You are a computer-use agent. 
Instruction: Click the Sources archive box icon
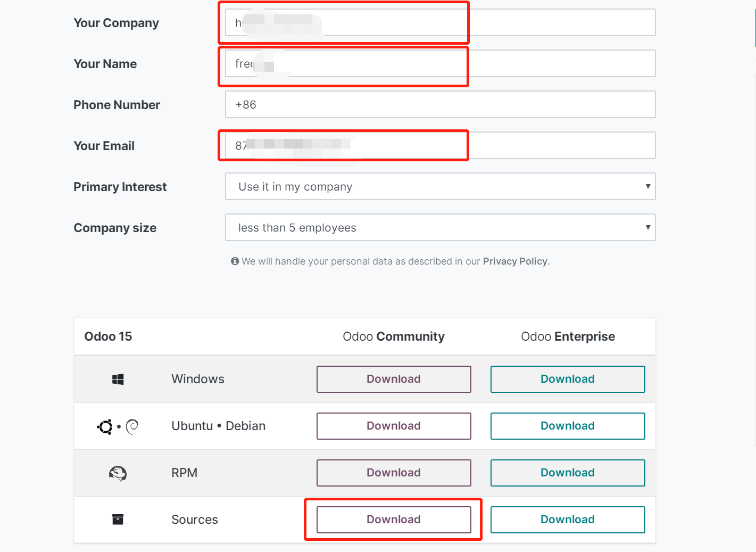118,520
